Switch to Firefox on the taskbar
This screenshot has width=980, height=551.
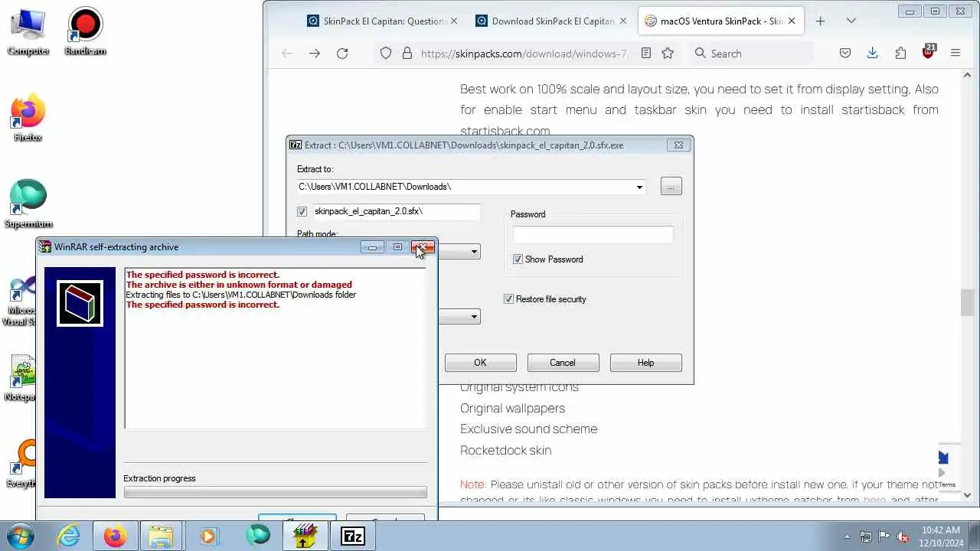coord(115,536)
